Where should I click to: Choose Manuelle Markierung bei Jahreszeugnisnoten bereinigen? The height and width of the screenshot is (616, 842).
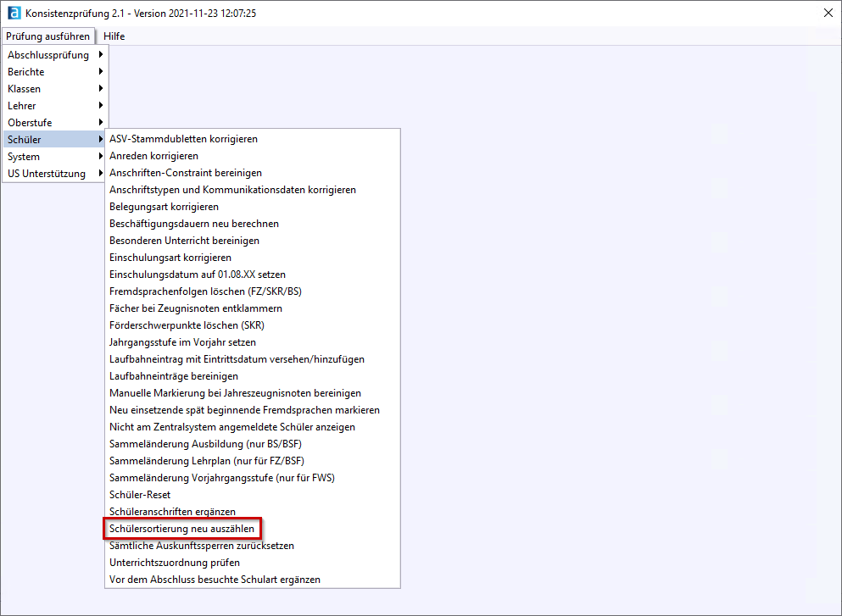pos(253,393)
